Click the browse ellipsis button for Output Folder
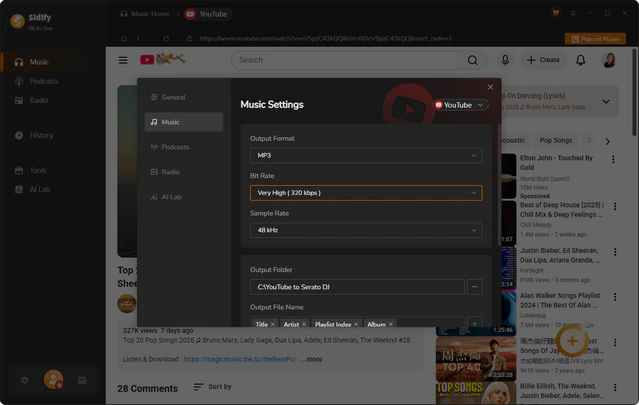The width and height of the screenshot is (639, 405). point(474,287)
